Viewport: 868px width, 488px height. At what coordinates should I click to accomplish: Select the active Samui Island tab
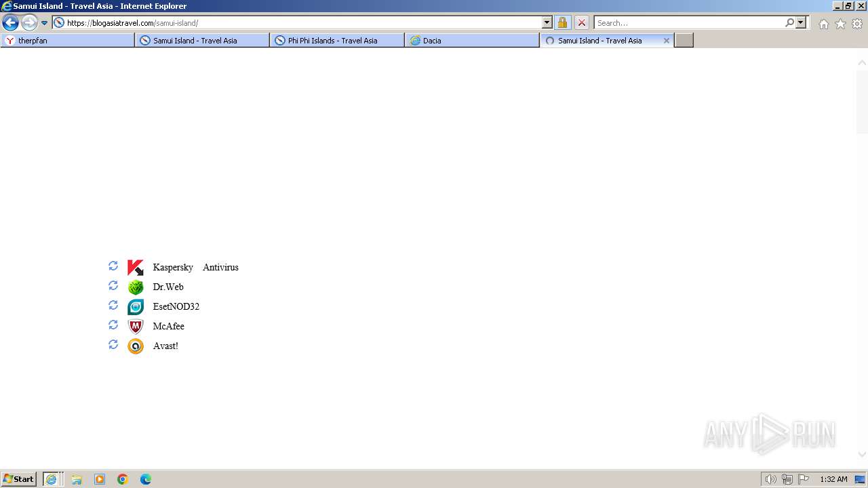tap(600, 41)
